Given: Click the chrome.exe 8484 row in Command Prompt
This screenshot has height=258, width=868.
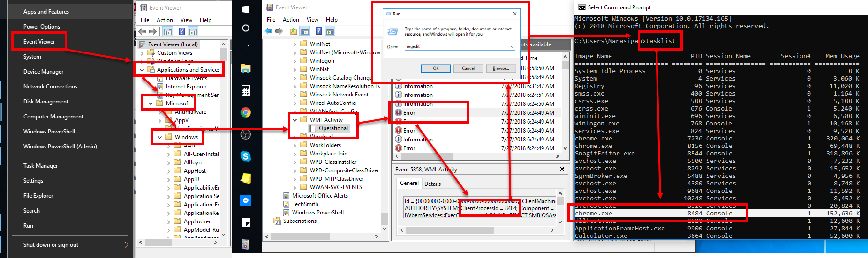Looking at the screenshot, I should (x=717, y=214).
